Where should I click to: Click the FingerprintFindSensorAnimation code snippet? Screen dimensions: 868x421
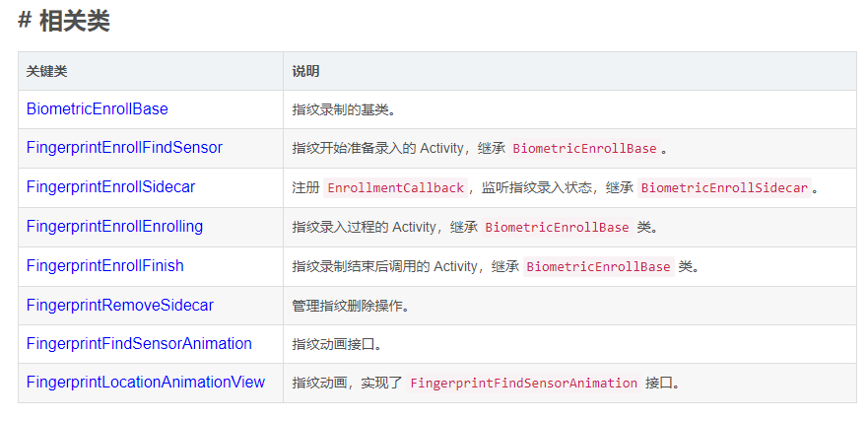(524, 383)
